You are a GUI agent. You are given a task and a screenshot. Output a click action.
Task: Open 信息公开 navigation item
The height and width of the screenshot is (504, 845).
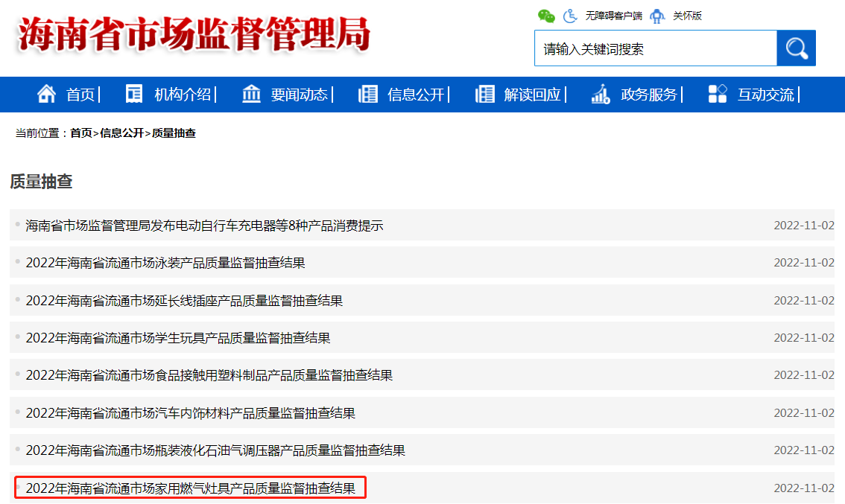[x=416, y=95]
